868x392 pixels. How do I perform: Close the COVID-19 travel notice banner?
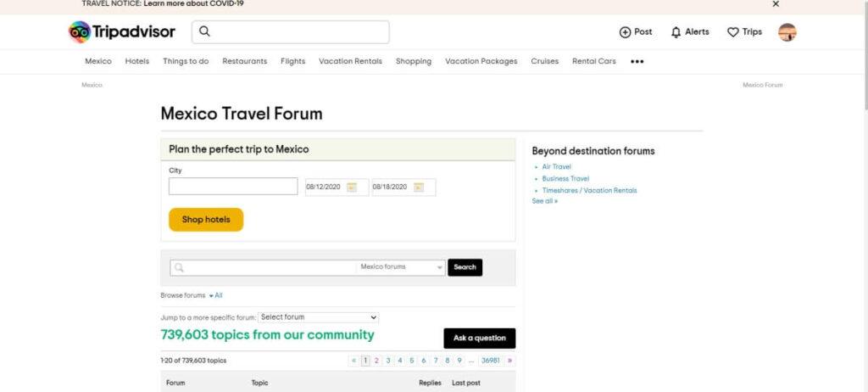776,4
